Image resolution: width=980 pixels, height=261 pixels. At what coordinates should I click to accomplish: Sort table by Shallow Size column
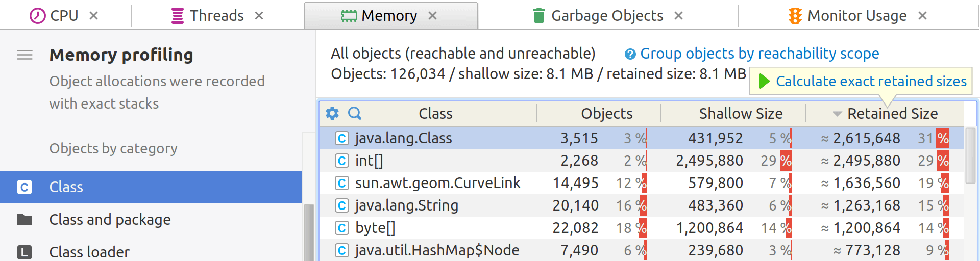[x=741, y=113]
